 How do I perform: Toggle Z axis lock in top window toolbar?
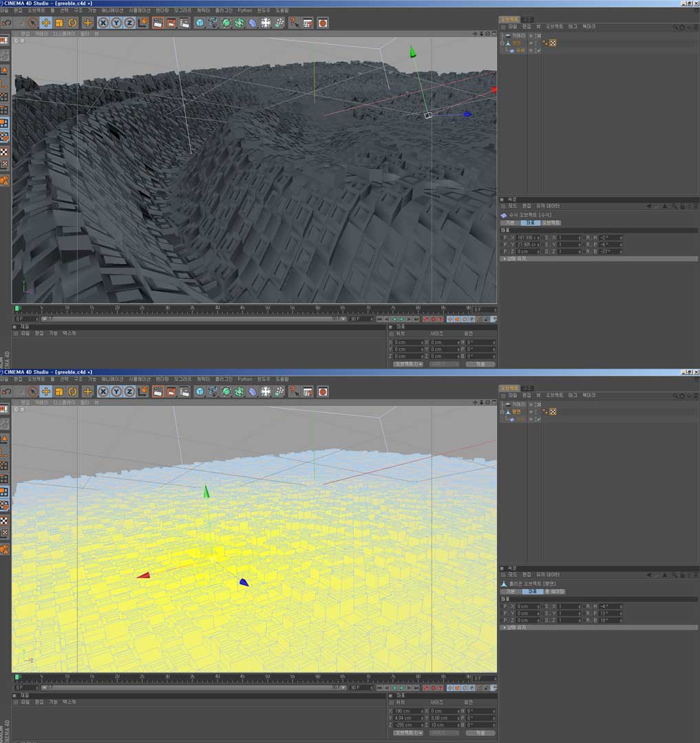tap(129, 23)
